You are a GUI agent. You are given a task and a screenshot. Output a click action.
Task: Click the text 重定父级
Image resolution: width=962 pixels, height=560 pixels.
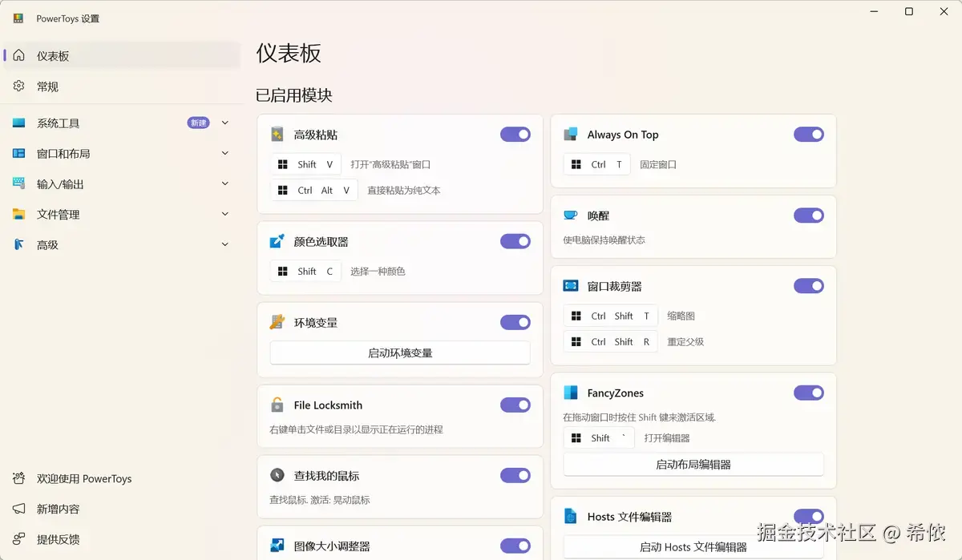click(685, 342)
